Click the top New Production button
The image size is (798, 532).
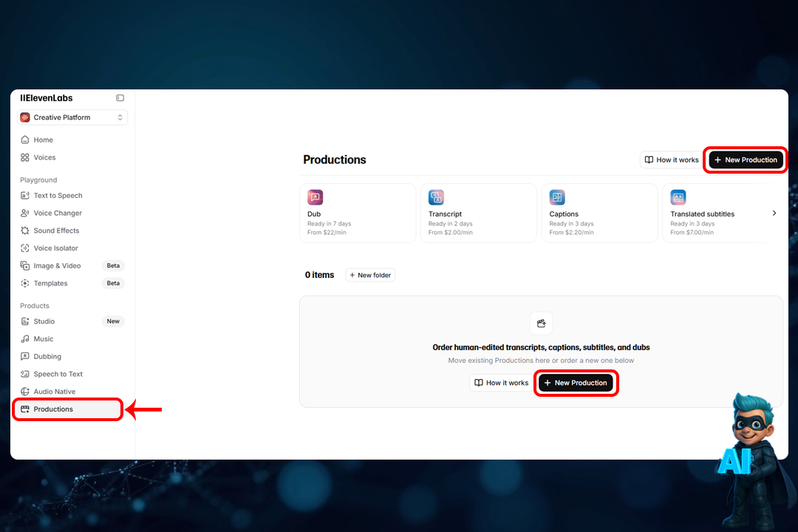[x=746, y=160]
